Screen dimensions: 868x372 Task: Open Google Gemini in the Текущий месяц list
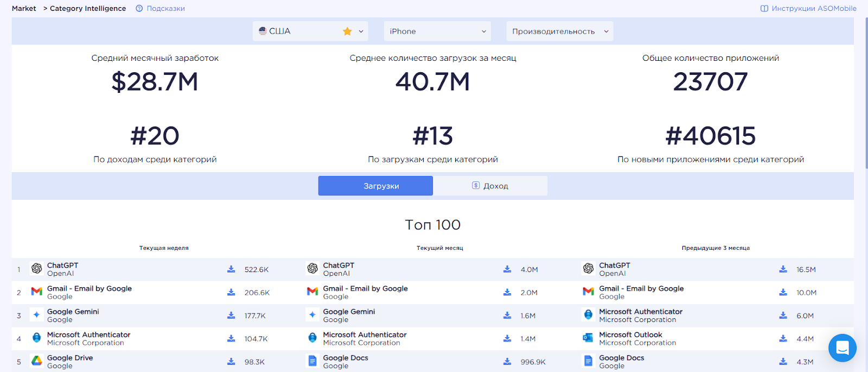[x=349, y=312]
